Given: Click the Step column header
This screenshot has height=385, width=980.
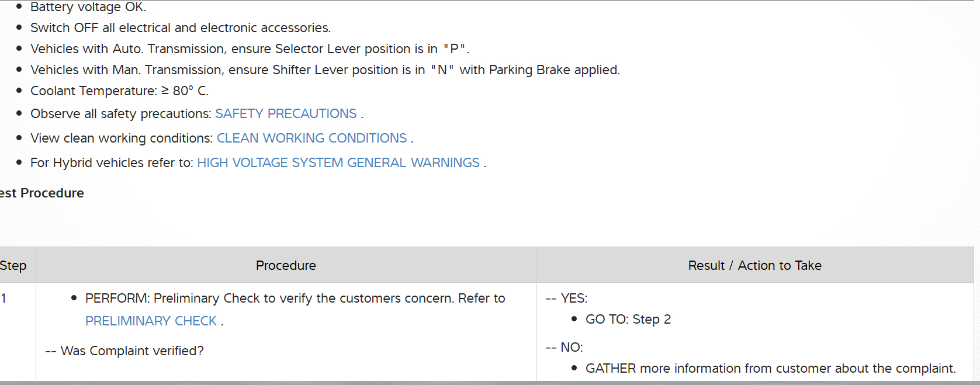Looking at the screenshot, I should pos(13,265).
